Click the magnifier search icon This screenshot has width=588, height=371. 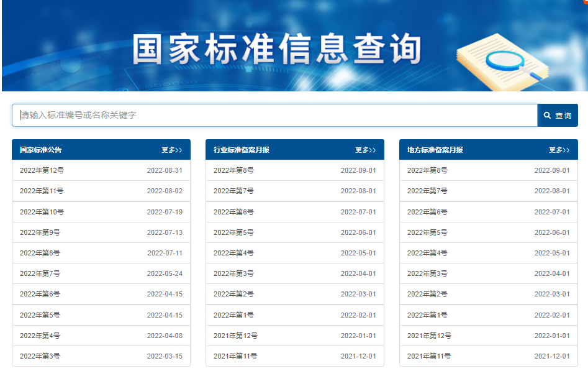[x=547, y=114]
